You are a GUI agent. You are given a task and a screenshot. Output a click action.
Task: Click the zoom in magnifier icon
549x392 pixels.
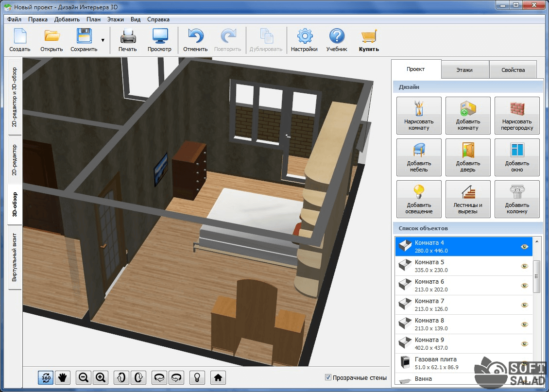(x=101, y=377)
